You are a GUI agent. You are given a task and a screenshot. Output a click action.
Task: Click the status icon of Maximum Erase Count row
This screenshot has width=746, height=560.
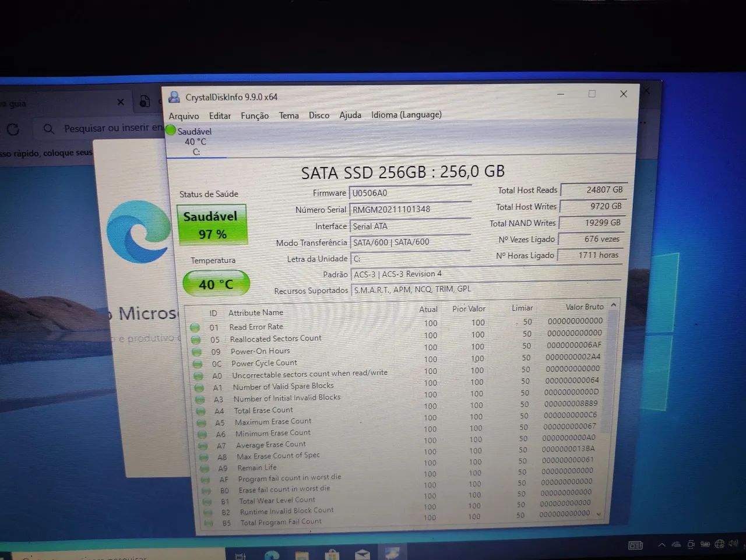(x=202, y=423)
